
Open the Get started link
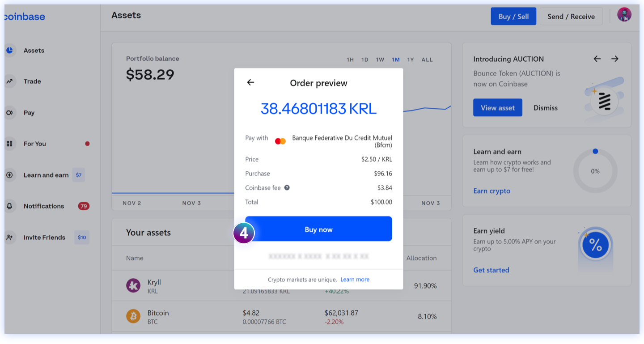[x=491, y=270]
